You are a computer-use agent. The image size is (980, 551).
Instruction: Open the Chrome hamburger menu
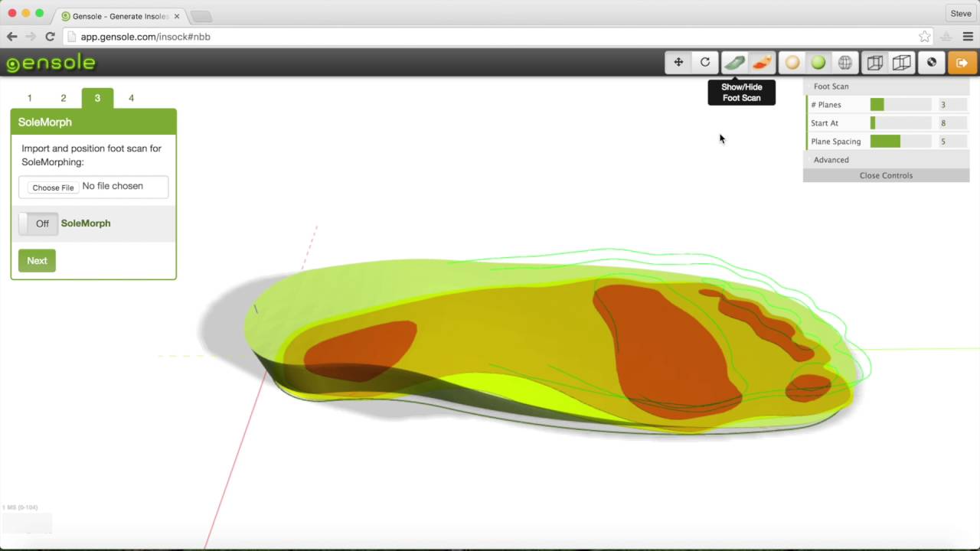coord(968,36)
